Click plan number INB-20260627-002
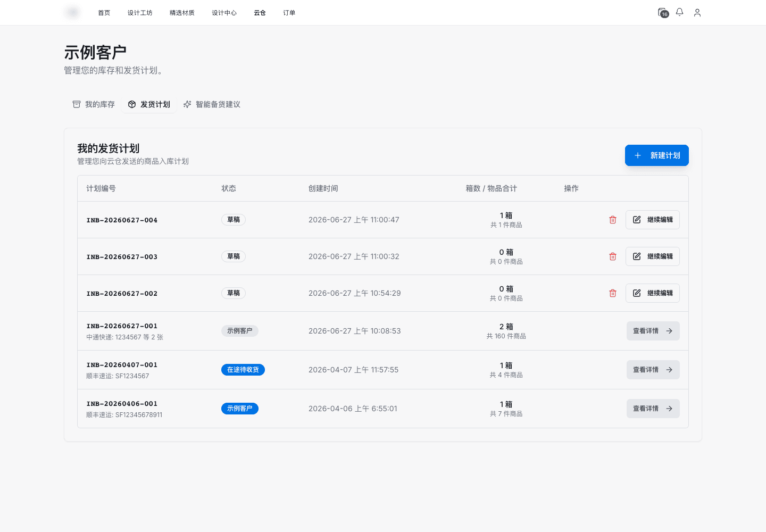The width and height of the screenshot is (766, 532). [x=122, y=294]
